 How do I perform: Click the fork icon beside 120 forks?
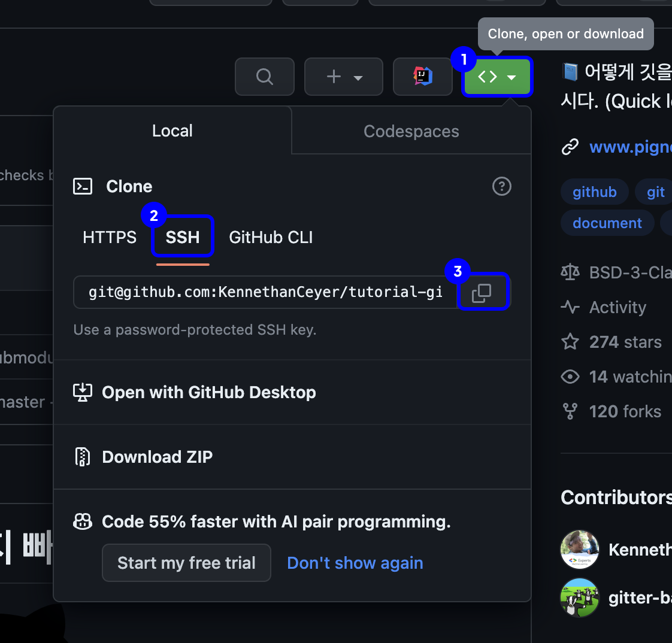coord(570,411)
